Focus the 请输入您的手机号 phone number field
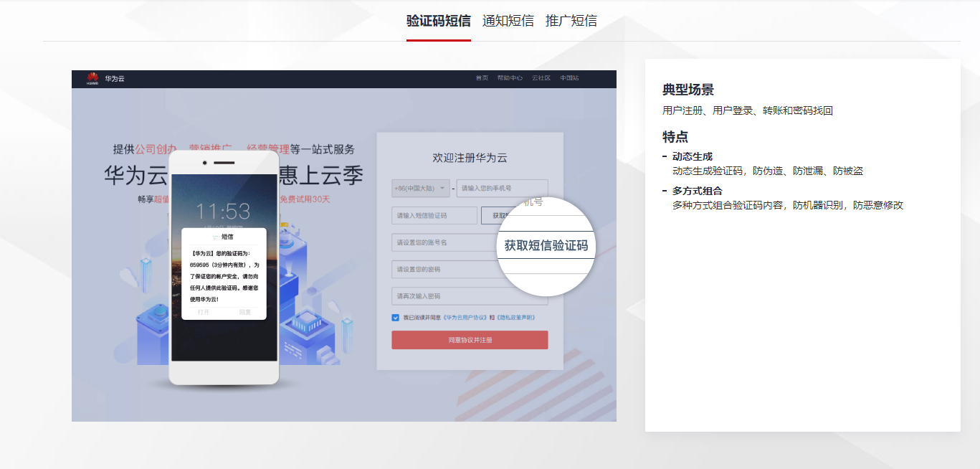980x469 pixels. pos(503,188)
